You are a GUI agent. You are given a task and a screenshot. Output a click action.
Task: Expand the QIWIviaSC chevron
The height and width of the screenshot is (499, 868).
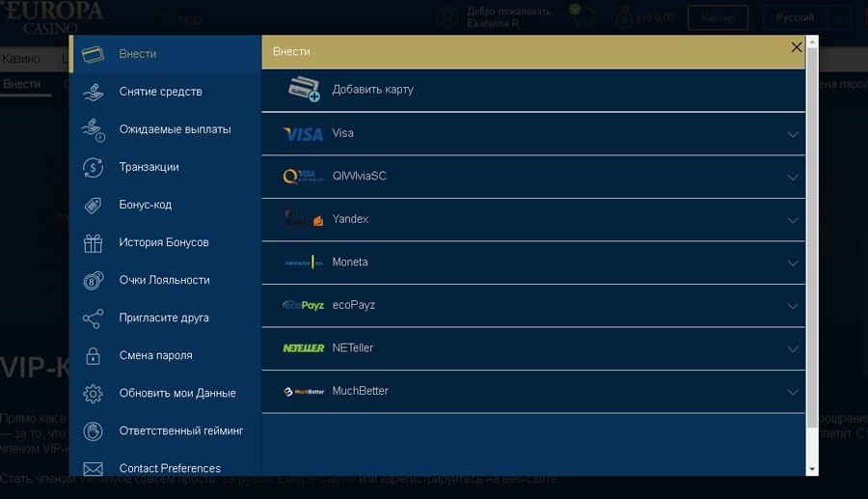(x=793, y=178)
